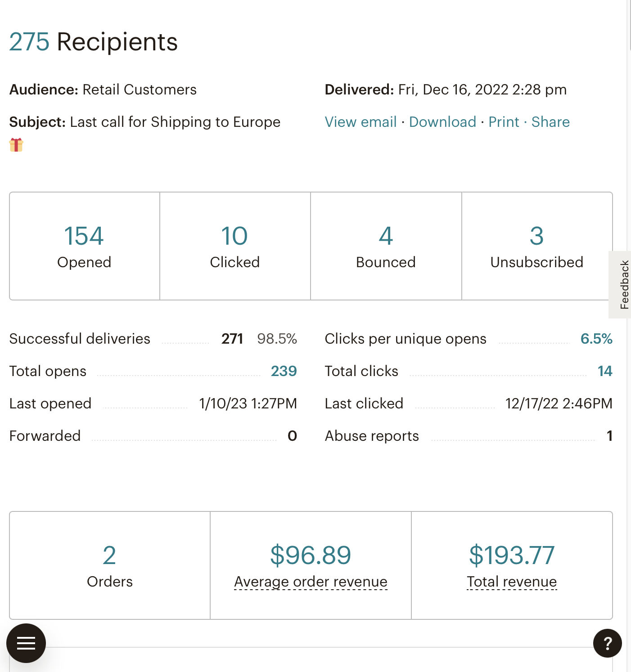Click the Total revenue label
This screenshot has width=631, height=672.
coord(512,582)
